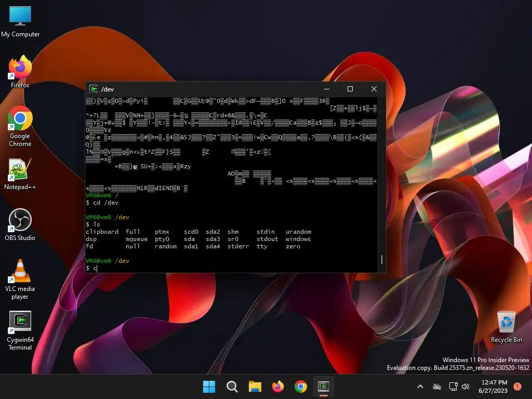Click 'zero' in the ls output

click(293, 246)
